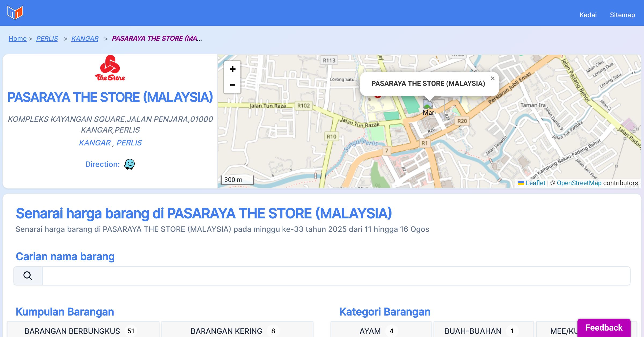Open KANGAR breadcrumb link
644x337 pixels.
coord(85,38)
